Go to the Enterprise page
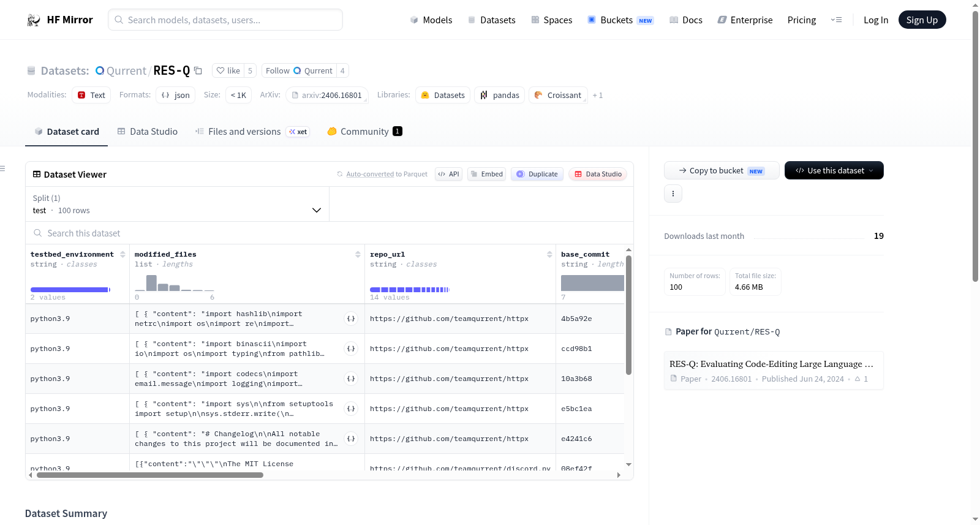980x525 pixels. click(x=745, y=20)
